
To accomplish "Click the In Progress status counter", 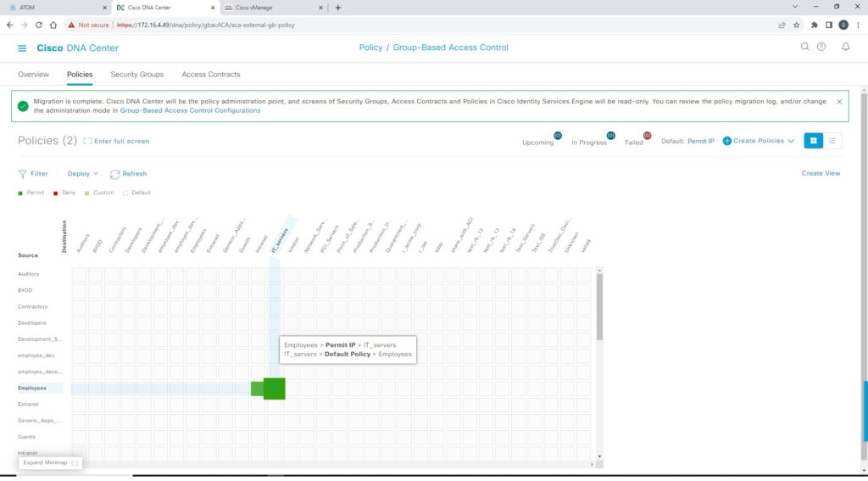I will click(593, 140).
